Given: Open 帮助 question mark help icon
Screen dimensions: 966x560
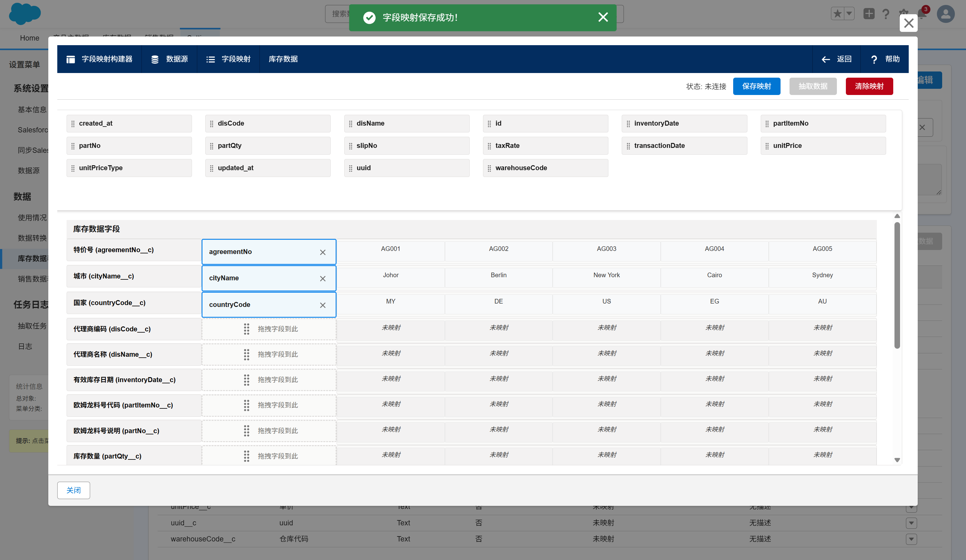Looking at the screenshot, I should coord(874,59).
